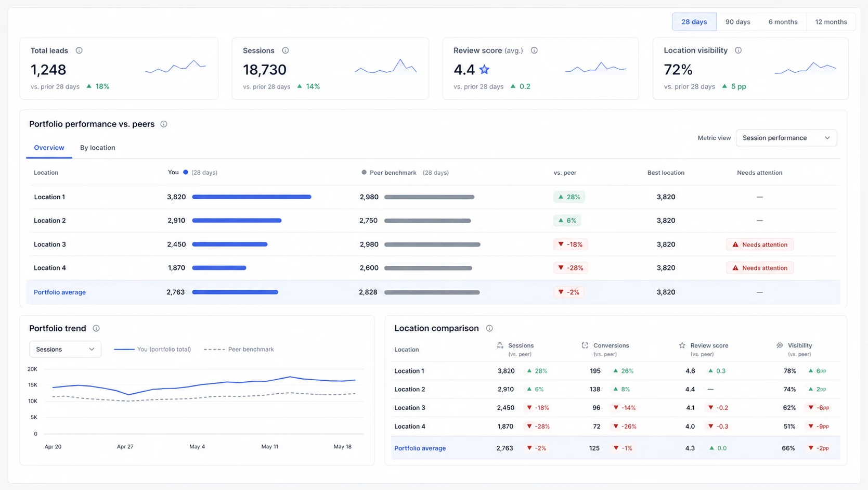
Task: Click the Total leads sparkline chart
Action: pos(175,67)
